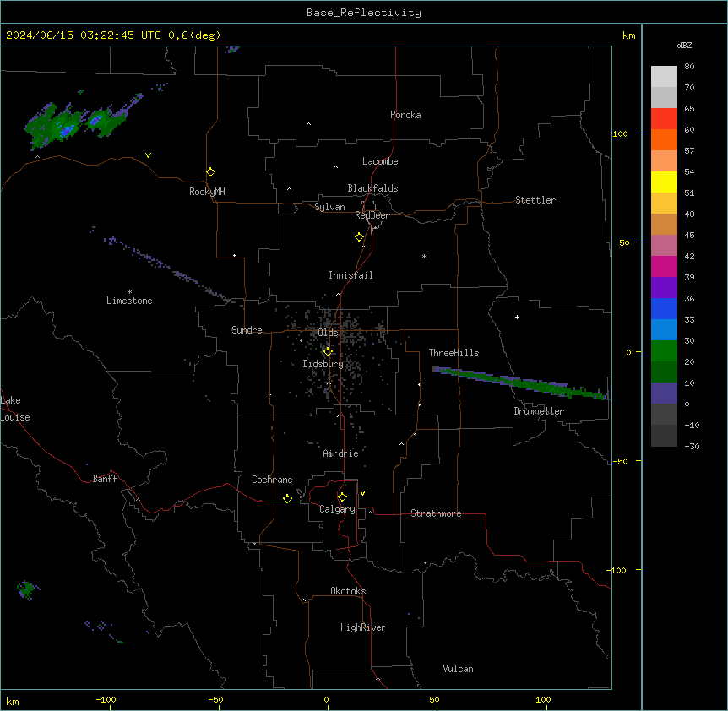Select the light gray swatch between 80 and 70 dBZ
Screen dimensions: 728x711
(x=664, y=77)
